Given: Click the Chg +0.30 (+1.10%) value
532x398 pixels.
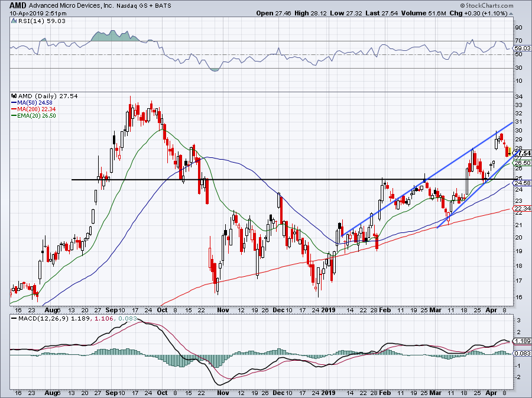Looking at the screenshot, I should point(478,13).
